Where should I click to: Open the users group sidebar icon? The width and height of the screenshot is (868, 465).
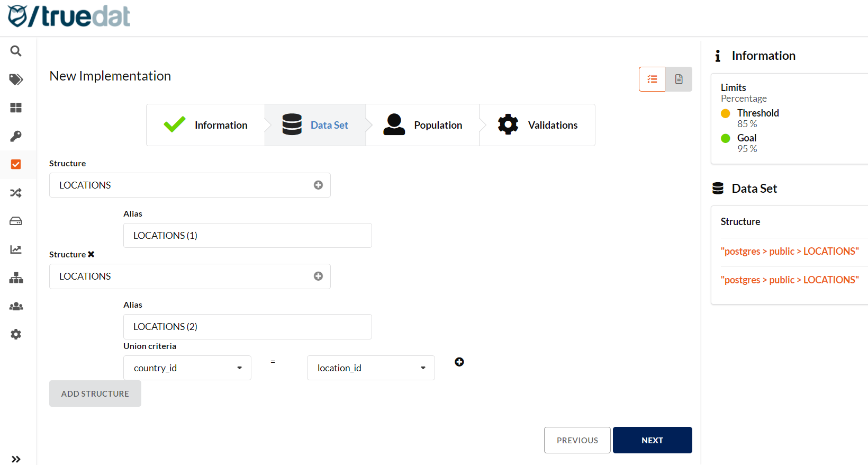click(16, 306)
